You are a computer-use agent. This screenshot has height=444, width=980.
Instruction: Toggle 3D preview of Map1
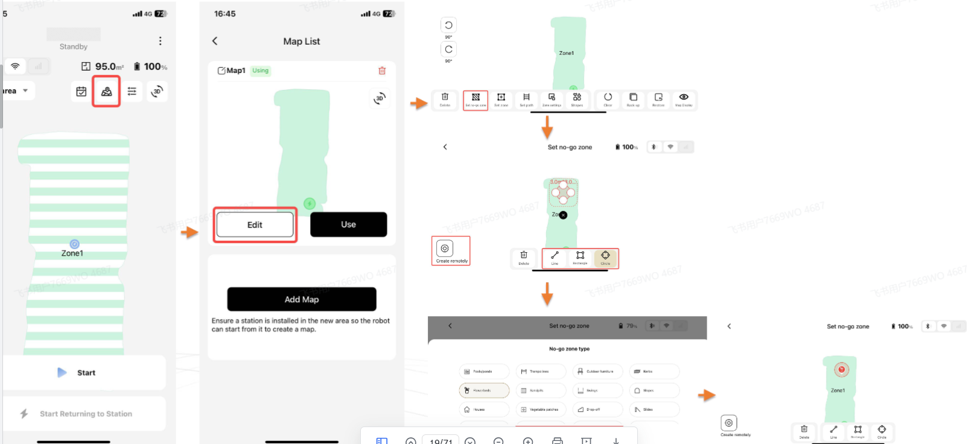click(380, 98)
